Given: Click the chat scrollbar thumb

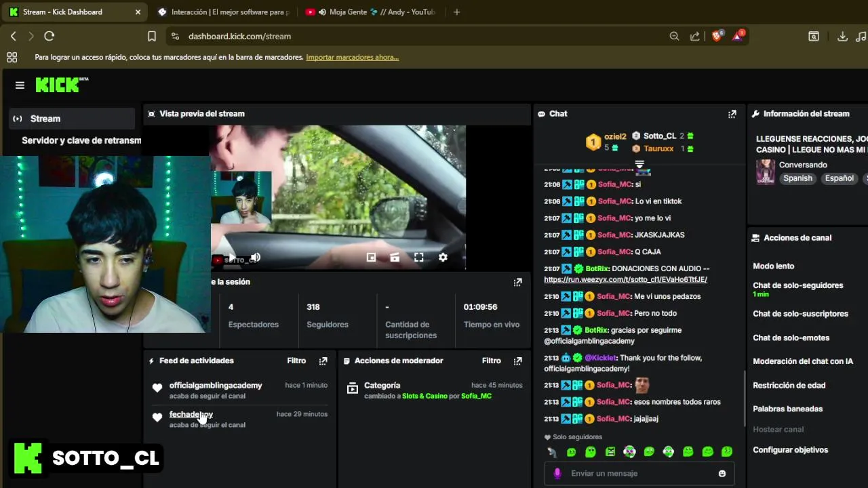Looking at the screenshot, I should click(x=745, y=400).
